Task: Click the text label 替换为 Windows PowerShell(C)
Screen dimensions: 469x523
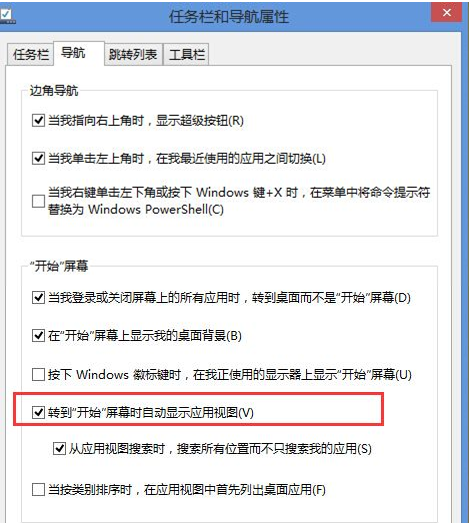Action: (135, 209)
